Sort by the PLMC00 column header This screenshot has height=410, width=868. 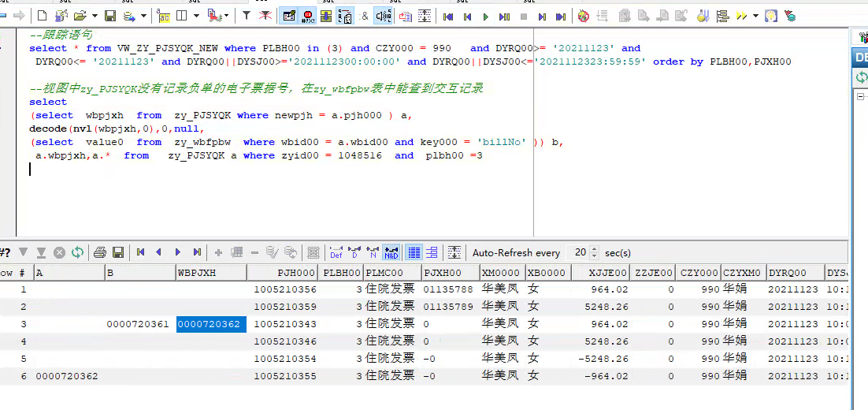(x=392, y=273)
